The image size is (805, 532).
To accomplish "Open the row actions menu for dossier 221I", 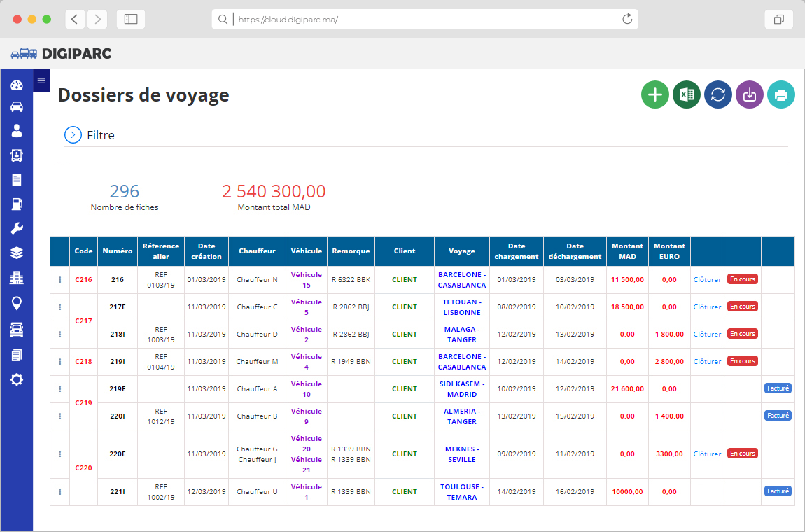I will point(59,491).
